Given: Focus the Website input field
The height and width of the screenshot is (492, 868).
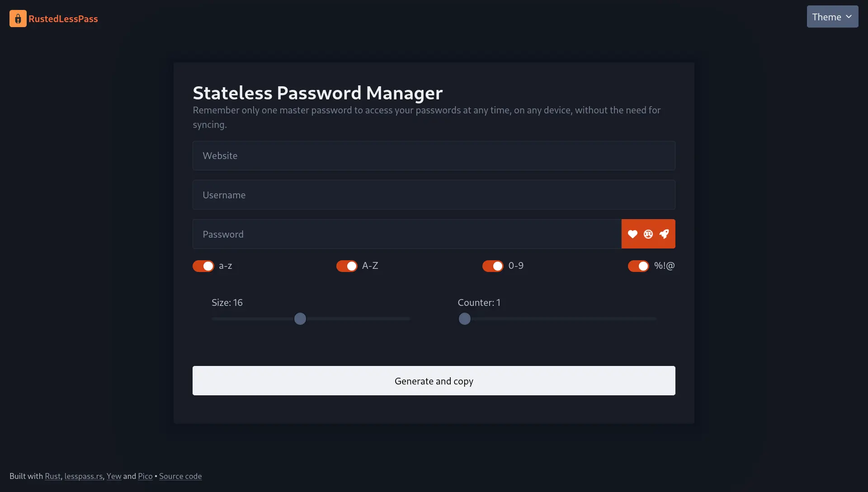Looking at the screenshot, I should pyautogui.click(x=434, y=156).
